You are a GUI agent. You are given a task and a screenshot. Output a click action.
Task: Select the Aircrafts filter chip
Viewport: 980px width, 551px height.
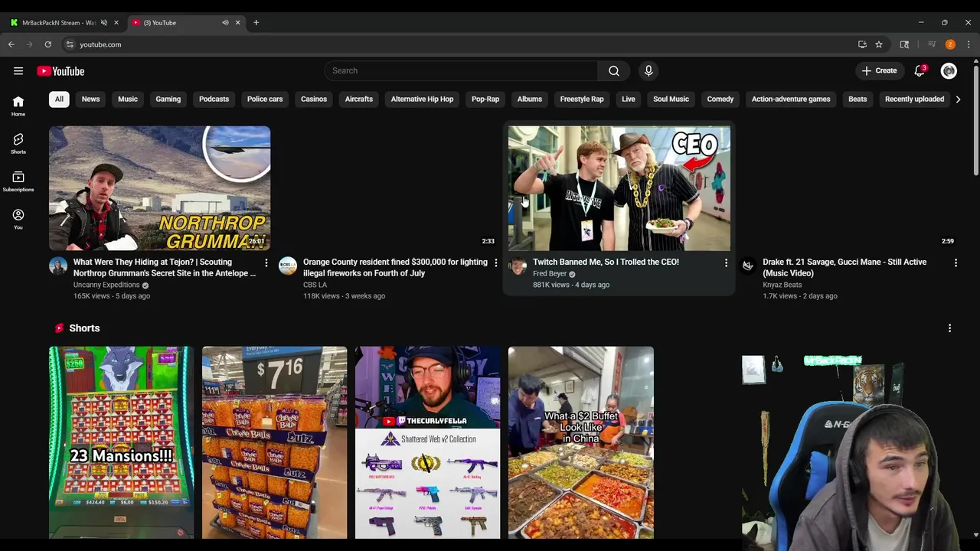coord(359,99)
